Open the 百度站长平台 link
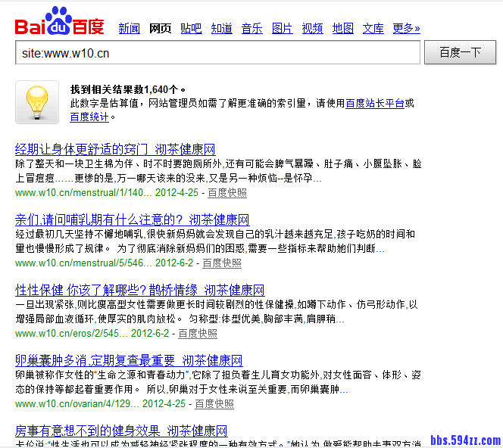This screenshot has height=448, width=503. 375,103
